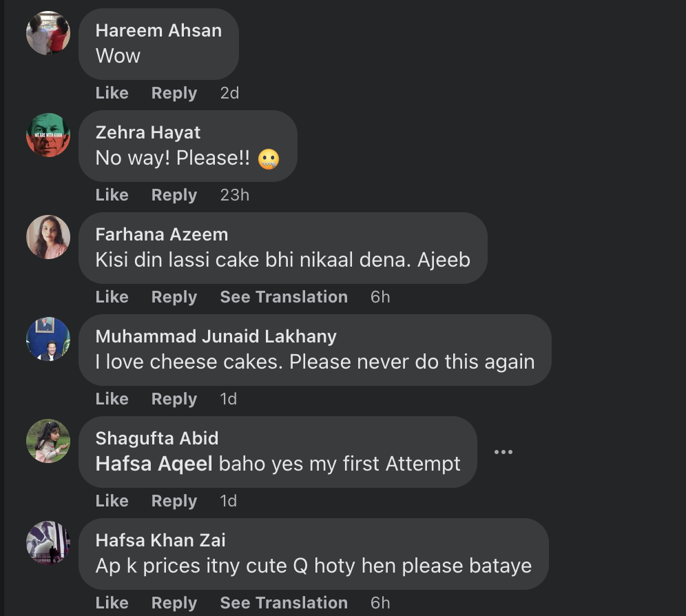Reply to Shagufta Abid's comment

pos(174,501)
